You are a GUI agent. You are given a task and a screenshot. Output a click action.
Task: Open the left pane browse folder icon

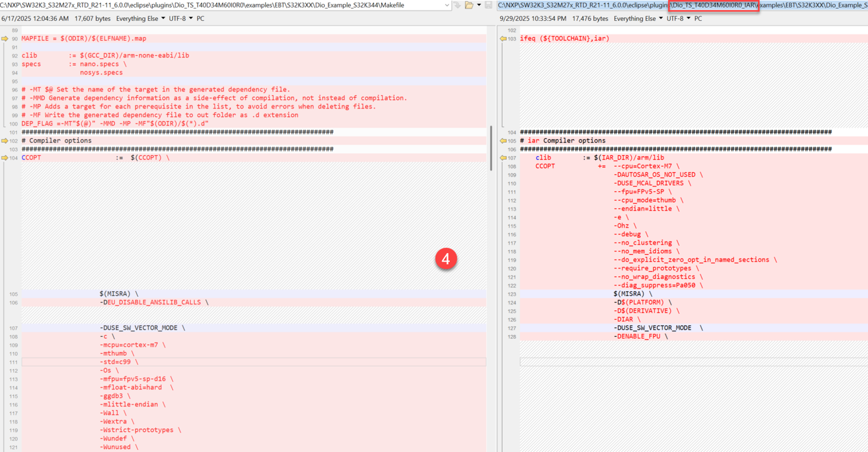point(469,5)
